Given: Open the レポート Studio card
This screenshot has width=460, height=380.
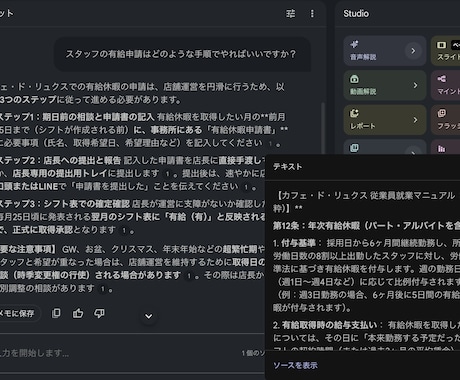Looking at the screenshot, I should pyautogui.click(x=385, y=120).
